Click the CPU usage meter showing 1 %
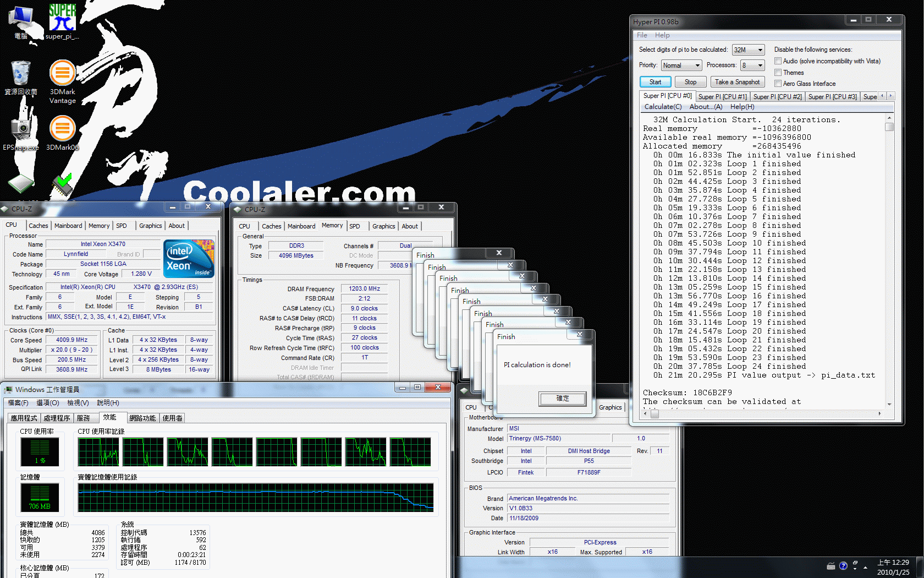Screen dimensions: 924x578 tap(40, 452)
